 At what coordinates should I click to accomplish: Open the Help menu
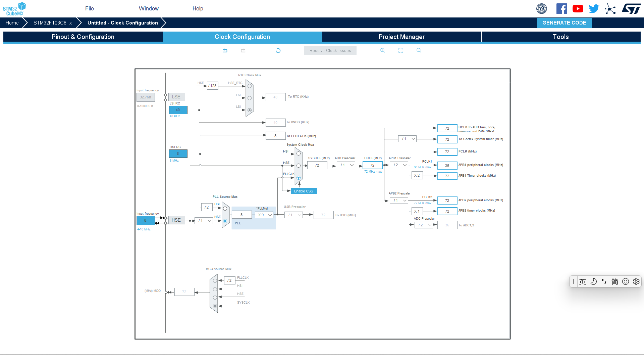(x=198, y=8)
